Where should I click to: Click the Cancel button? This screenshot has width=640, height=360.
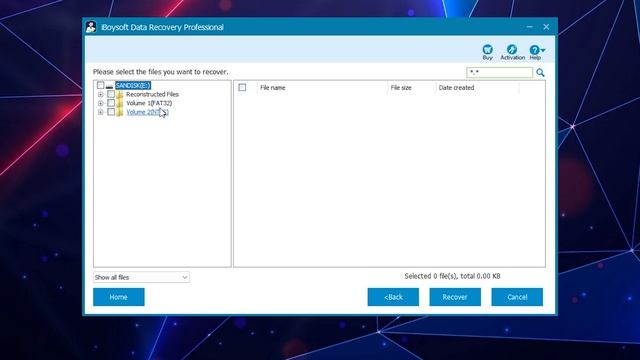point(517,297)
